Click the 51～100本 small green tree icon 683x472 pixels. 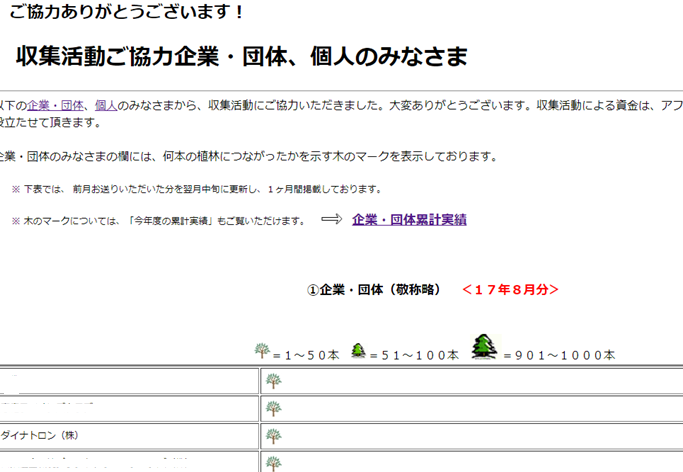[358, 351]
